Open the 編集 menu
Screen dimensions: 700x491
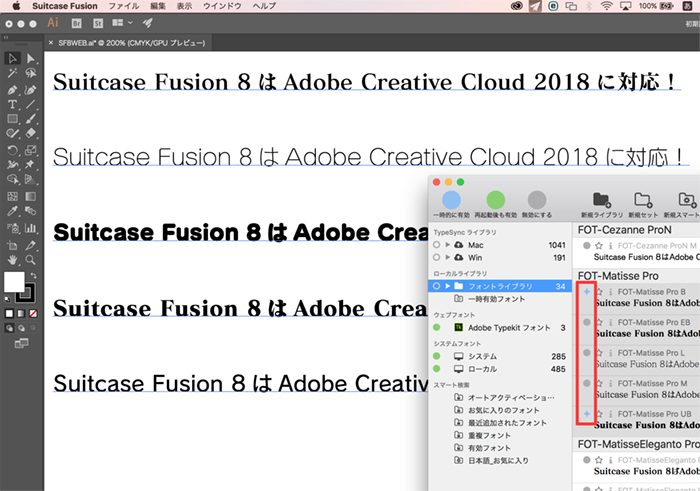158,6
